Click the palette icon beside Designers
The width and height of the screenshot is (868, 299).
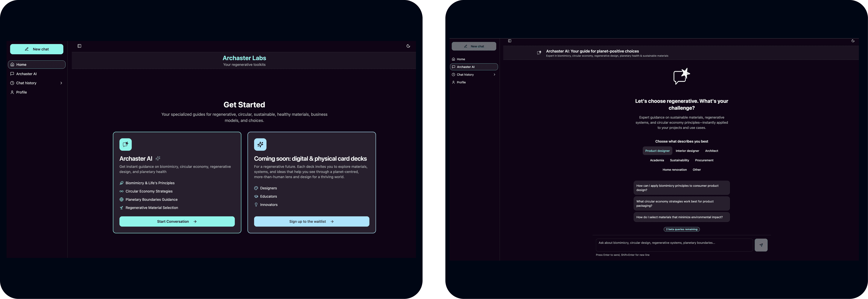tap(256, 188)
